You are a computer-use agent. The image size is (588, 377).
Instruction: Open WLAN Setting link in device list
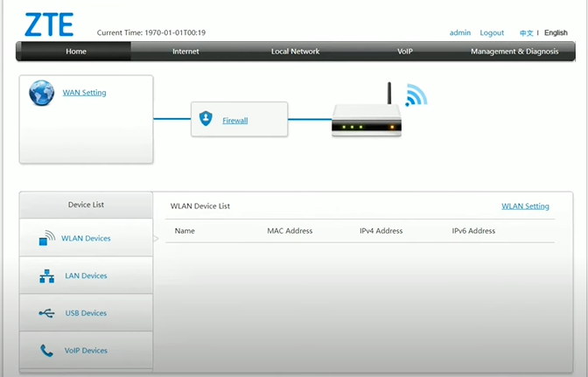pos(525,206)
